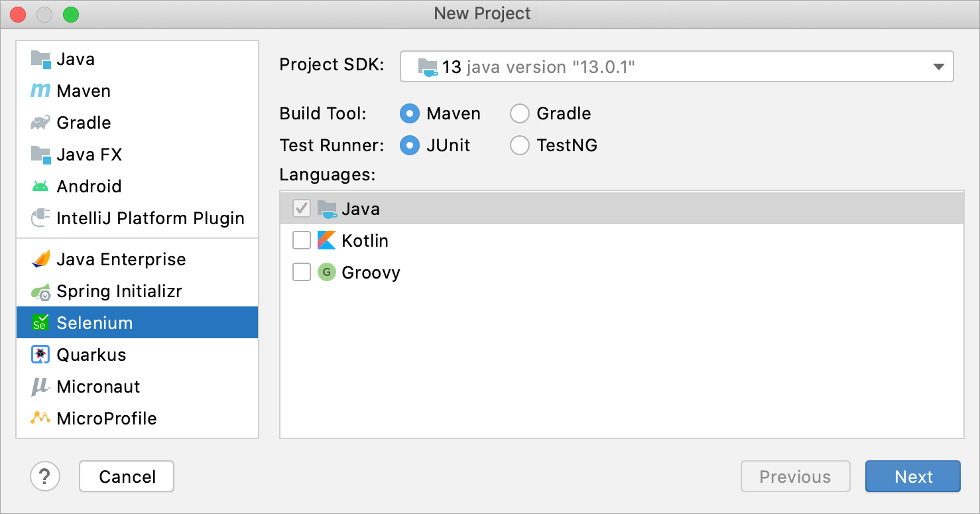Screen dimensions: 980x514
Task: Open the help question mark
Action: (x=45, y=476)
